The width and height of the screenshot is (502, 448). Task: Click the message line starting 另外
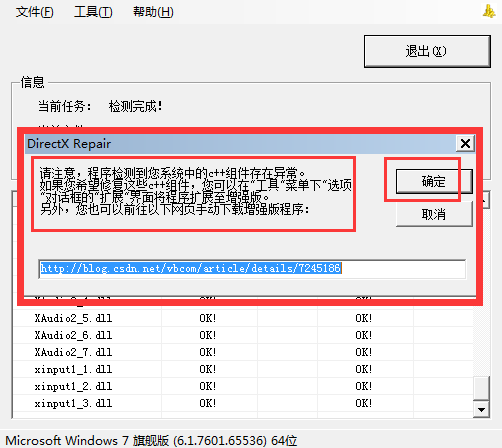point(175,210)
